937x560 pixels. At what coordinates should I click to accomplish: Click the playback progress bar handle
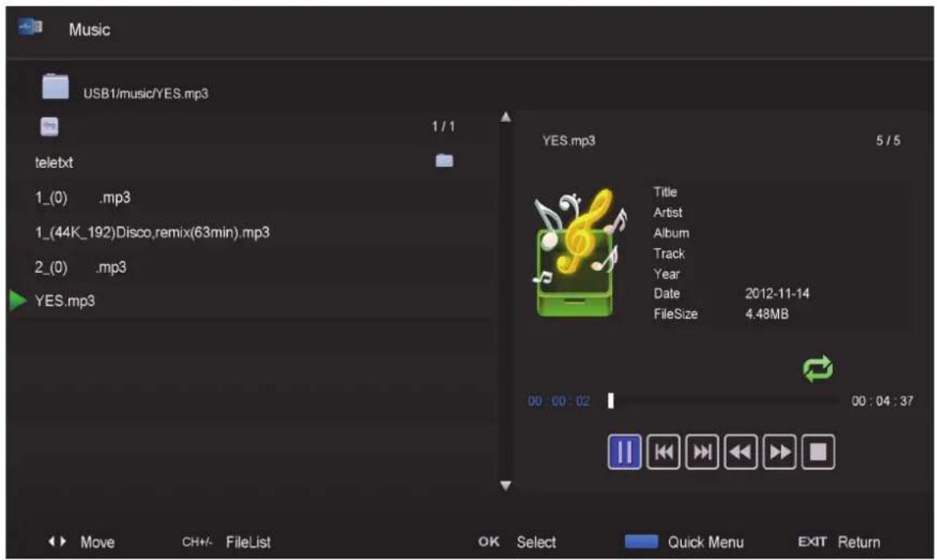(x=610, y=400)
